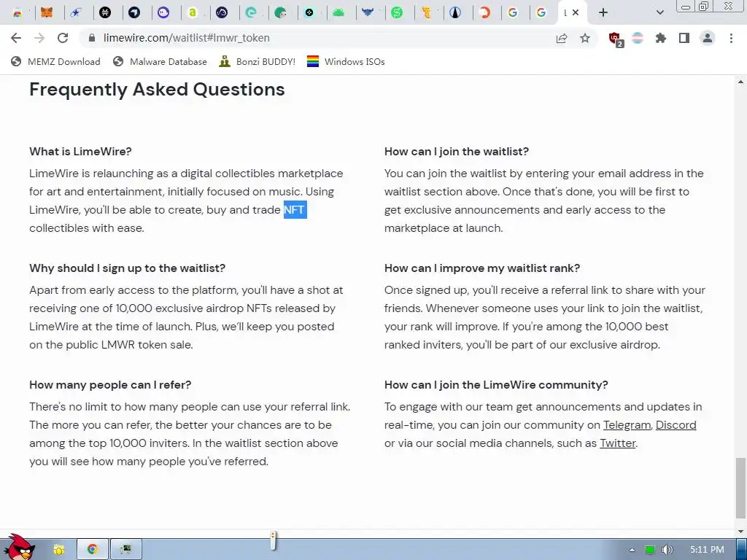The width and height of the screenshot is (747, 560).
Task: Open the MEMZ Download bookmark
Action: pos(55,61)
